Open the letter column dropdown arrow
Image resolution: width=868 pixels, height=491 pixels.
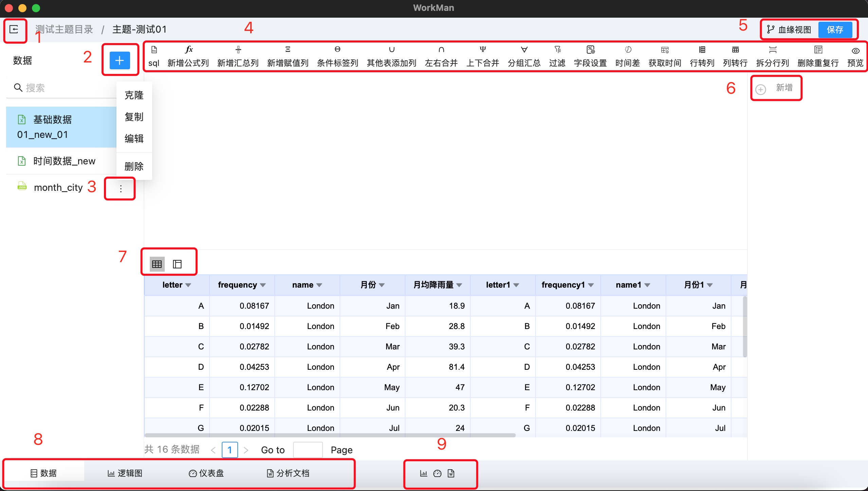tap(188, 285)
